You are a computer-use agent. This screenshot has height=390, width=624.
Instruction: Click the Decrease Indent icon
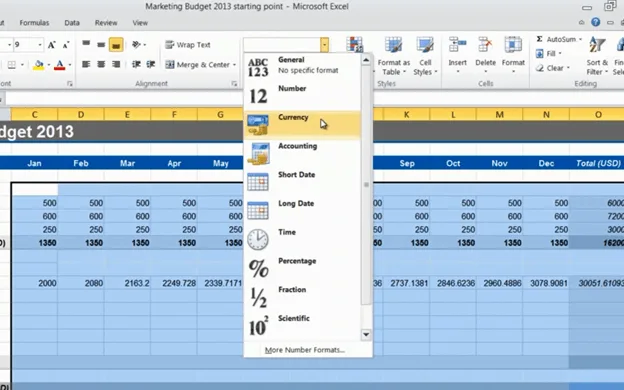pos(136,64)
